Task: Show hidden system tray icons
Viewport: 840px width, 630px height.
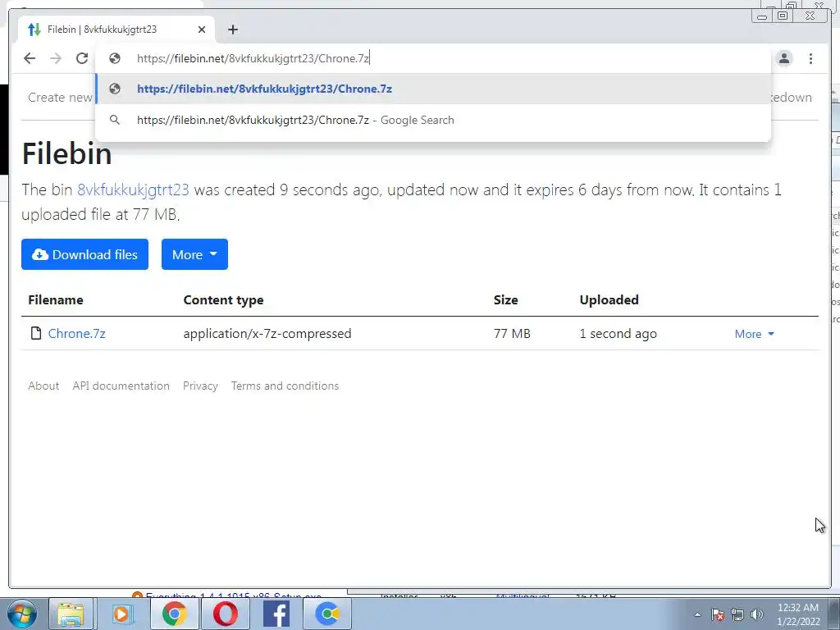Action: point(697,614)
